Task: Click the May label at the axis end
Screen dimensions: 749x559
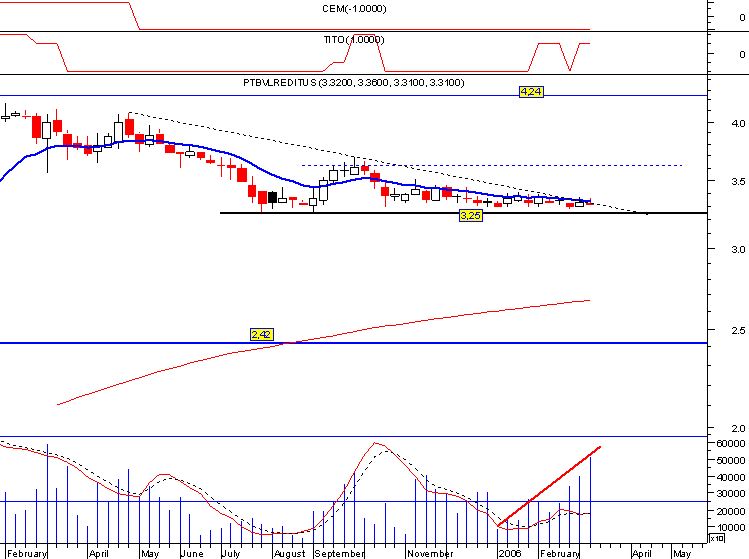Action: 682,553
